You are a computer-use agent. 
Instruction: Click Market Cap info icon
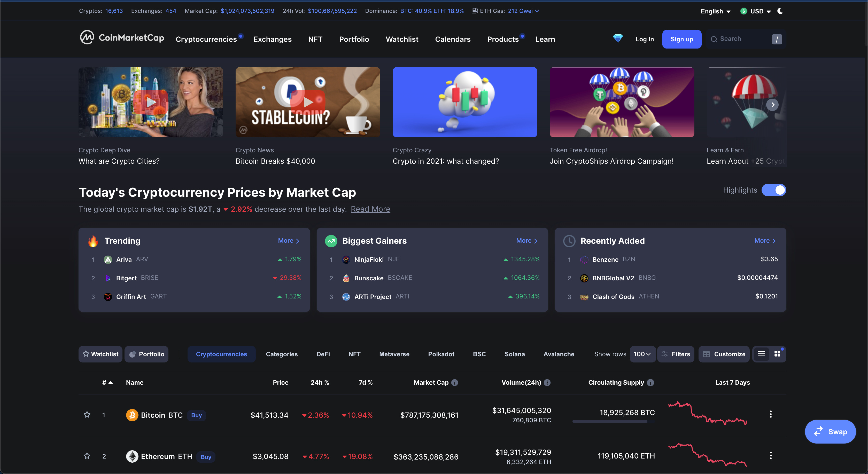(x=455, y=382)
